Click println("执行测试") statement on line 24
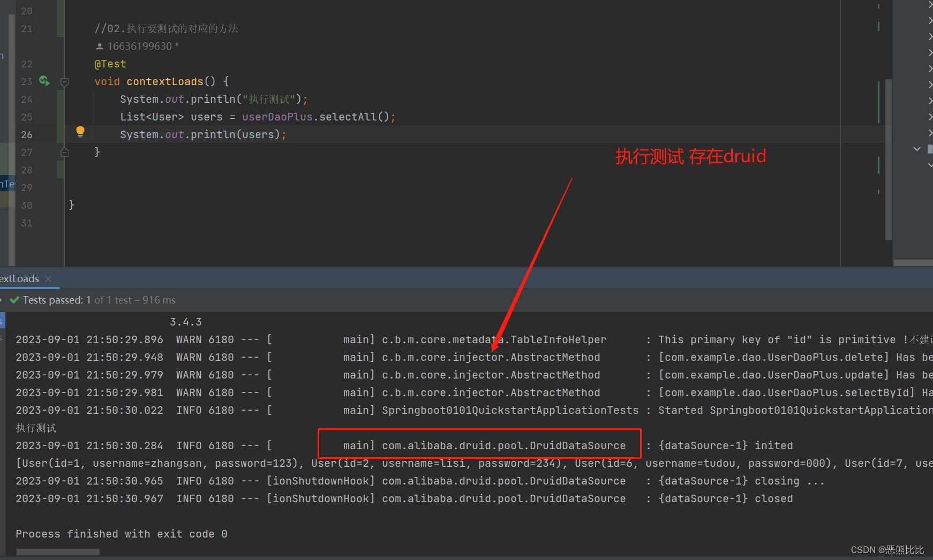The width and height of the screenshot is (933, 560). click(x=214, y=99)
